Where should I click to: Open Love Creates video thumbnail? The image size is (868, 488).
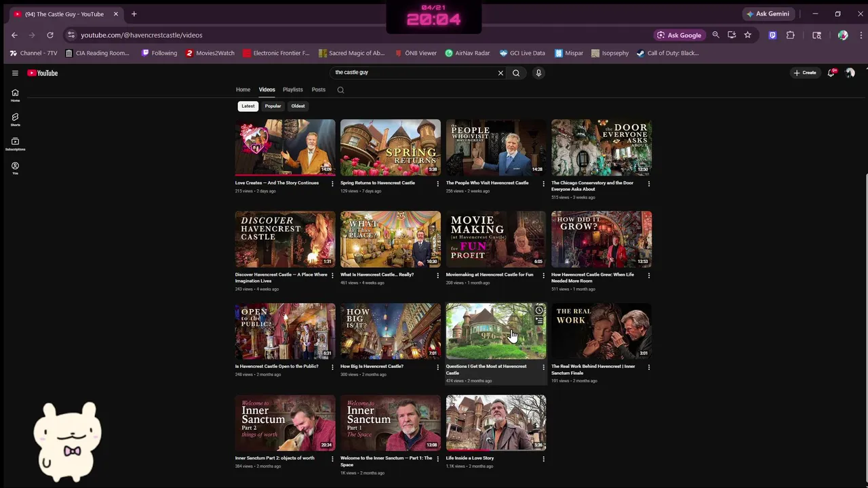[x=285, y=148]
